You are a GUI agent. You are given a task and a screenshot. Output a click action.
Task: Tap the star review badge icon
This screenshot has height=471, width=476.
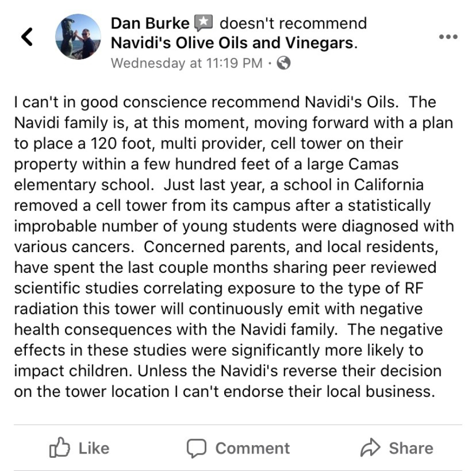(204, 23)
